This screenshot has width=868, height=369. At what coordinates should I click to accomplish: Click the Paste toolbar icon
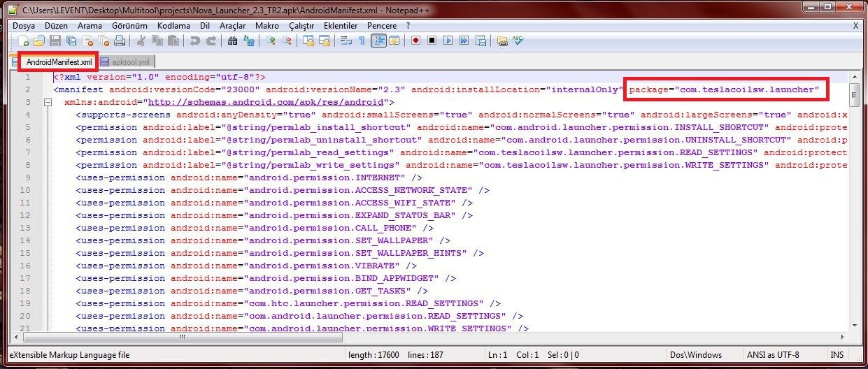pyautogui.click(x=173, y=41)
